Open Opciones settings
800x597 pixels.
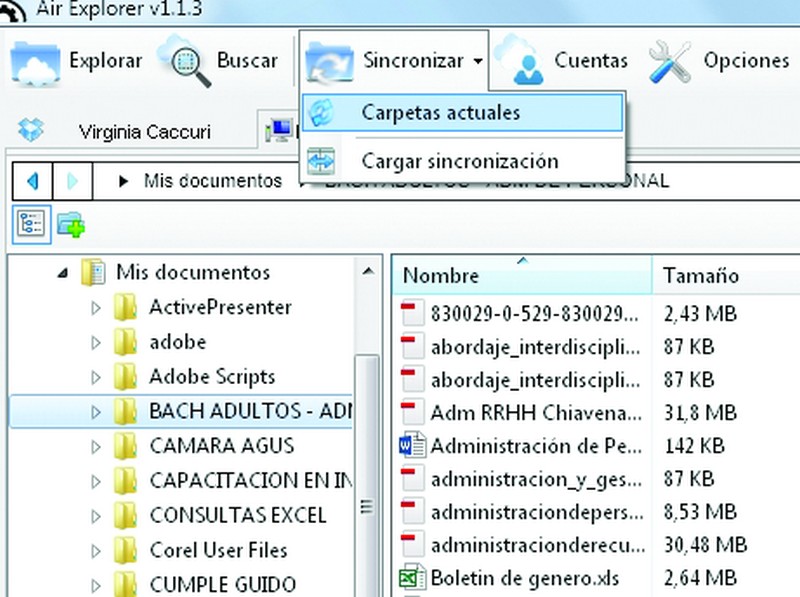pyautogui.click(x=719, y=61)
